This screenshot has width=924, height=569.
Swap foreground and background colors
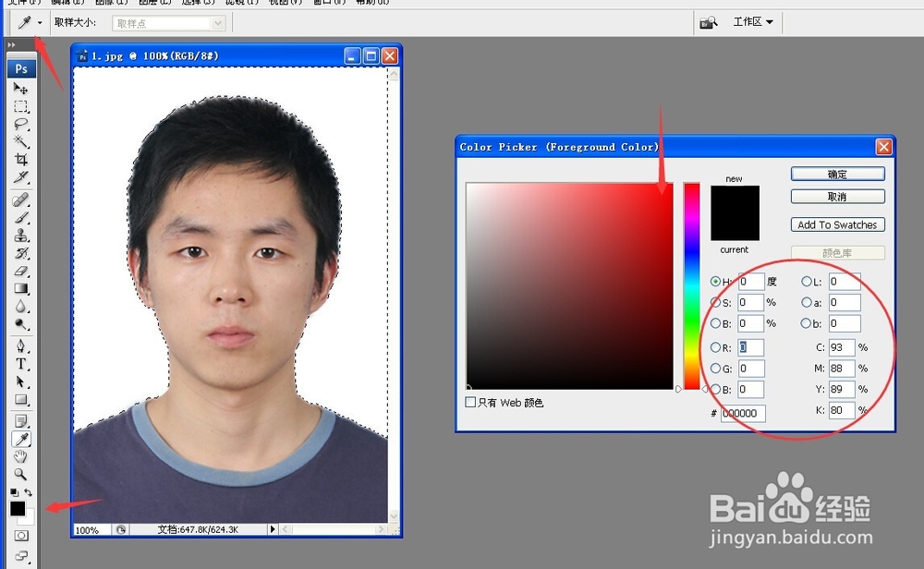click(x=28, y=491)
